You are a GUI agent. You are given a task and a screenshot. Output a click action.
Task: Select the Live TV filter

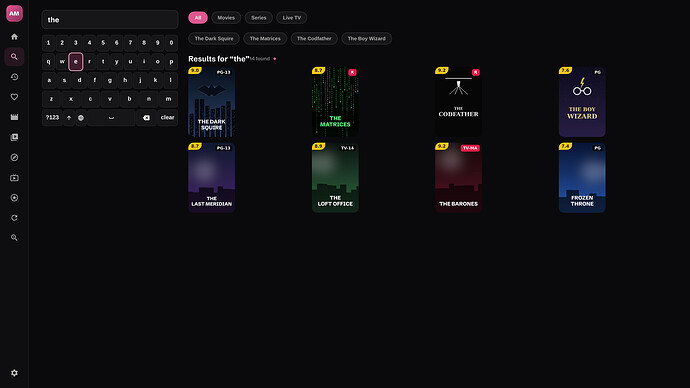coord(292,18)
